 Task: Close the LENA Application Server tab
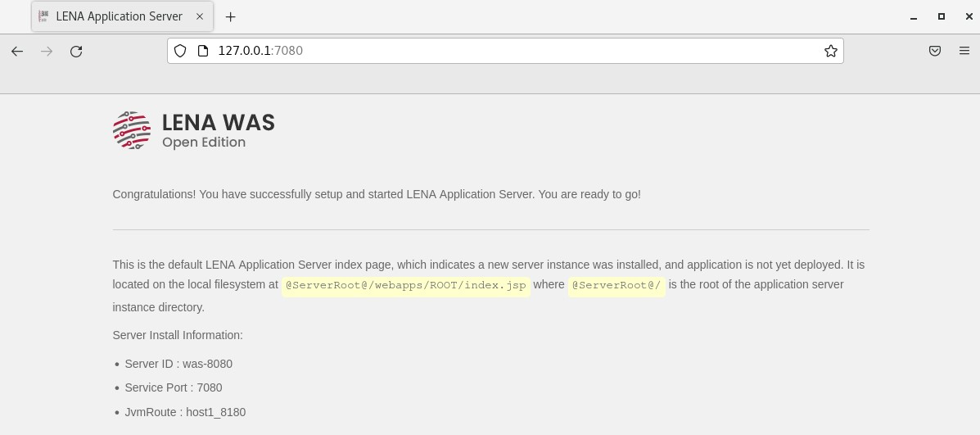point(200,17)
